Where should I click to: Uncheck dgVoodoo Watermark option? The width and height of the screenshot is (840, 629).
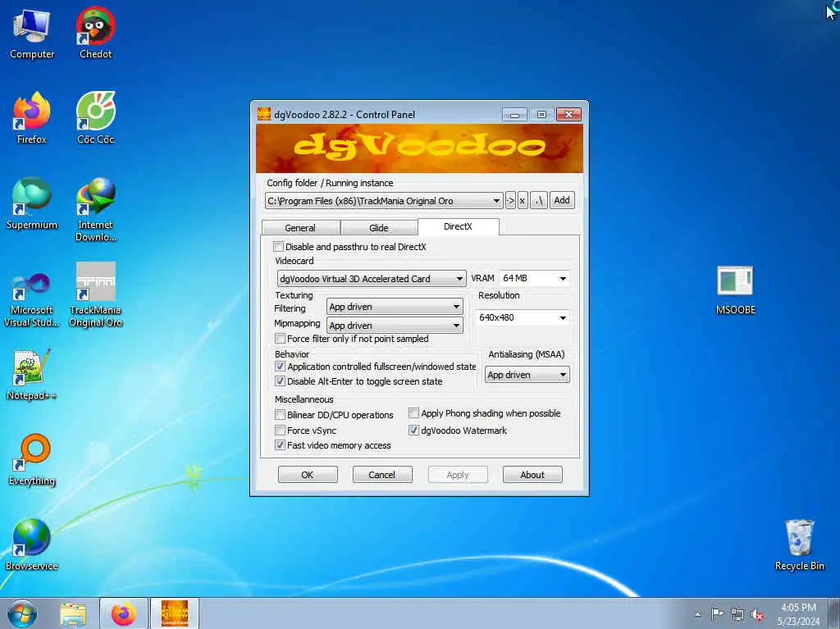(x=413, y=431)
